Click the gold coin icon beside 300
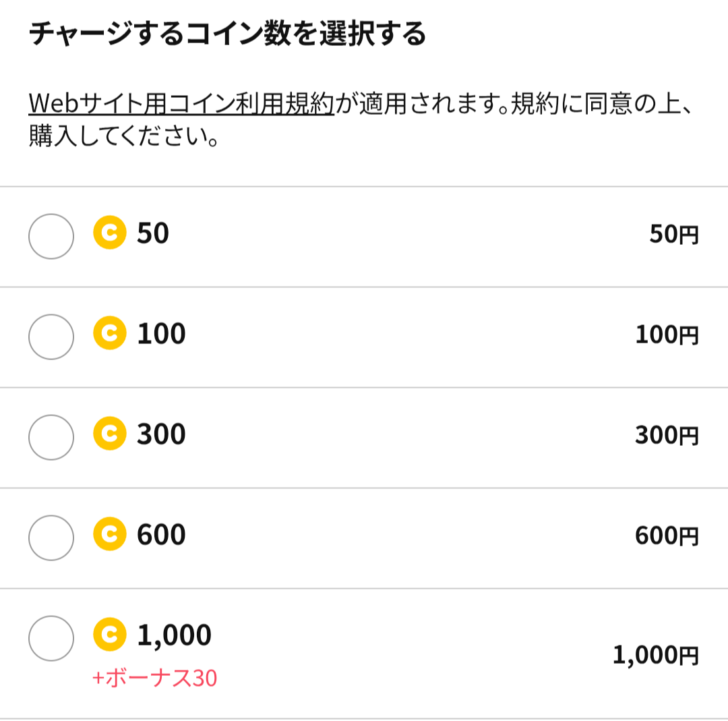728x721 pixels. (x=110, y=434)
